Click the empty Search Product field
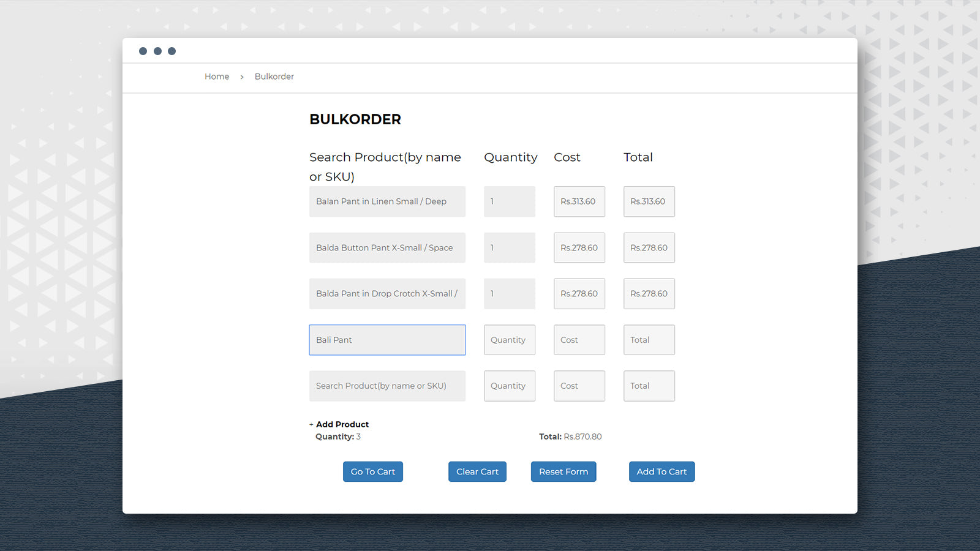Viewport: 980px width, 551px height. [387, 386]
